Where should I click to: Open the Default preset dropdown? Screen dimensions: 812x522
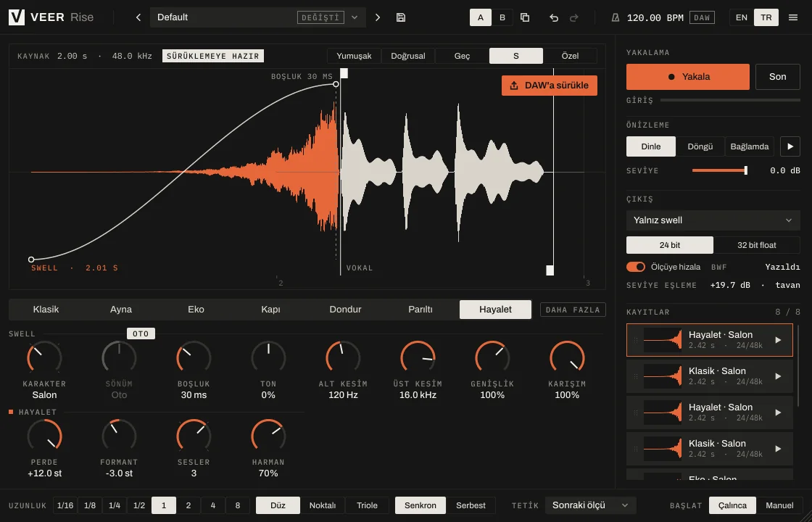(355, 17)
